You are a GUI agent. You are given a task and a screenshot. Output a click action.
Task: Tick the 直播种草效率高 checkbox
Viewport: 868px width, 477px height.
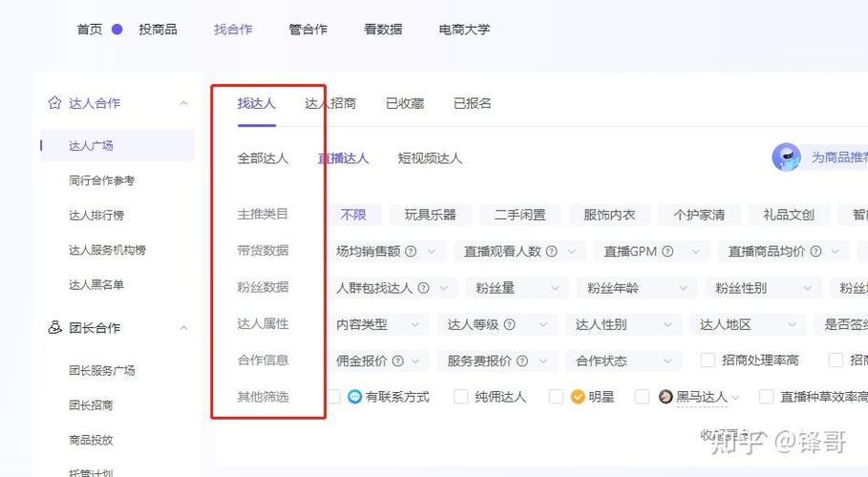(x=766, y=396)
